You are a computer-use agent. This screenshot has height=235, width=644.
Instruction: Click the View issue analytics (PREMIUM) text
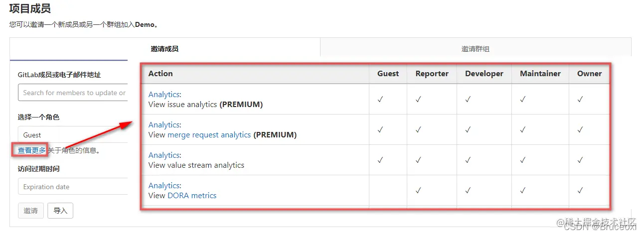click(x=205, y=105)
